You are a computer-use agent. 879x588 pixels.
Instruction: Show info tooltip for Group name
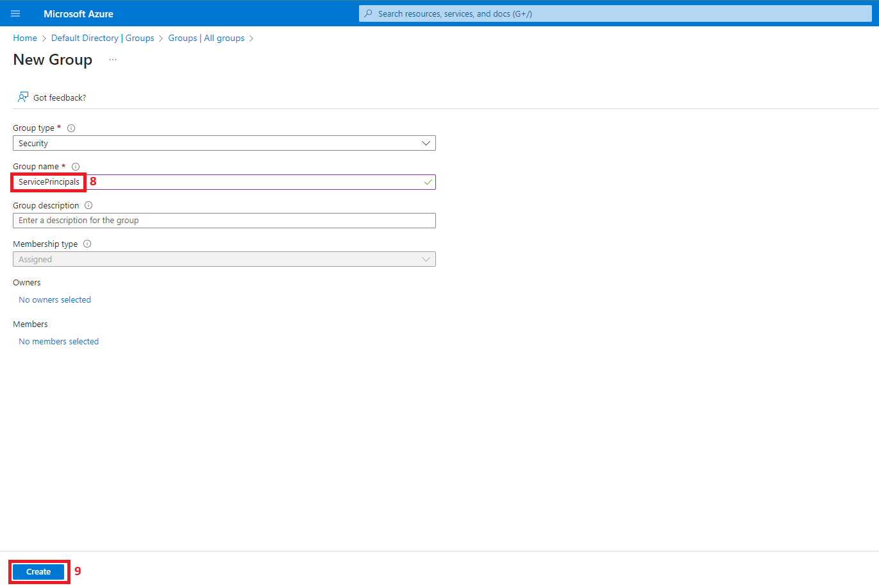click(x=76, y=167)
